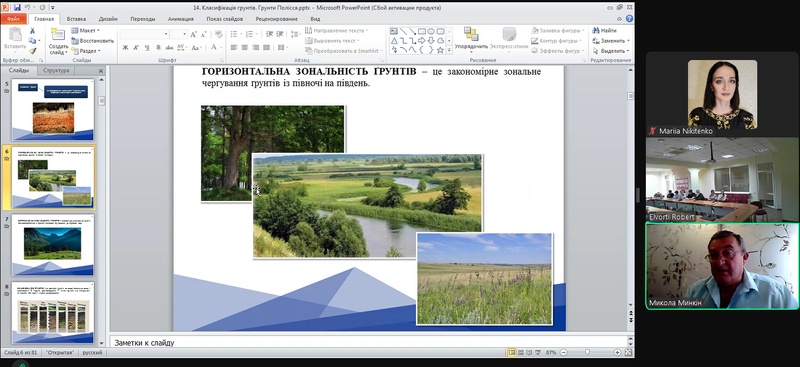Toggle underline Ч formatting
Image resolution: width=800 pixels, height=367 pixels.
click(x=147, y=47)
